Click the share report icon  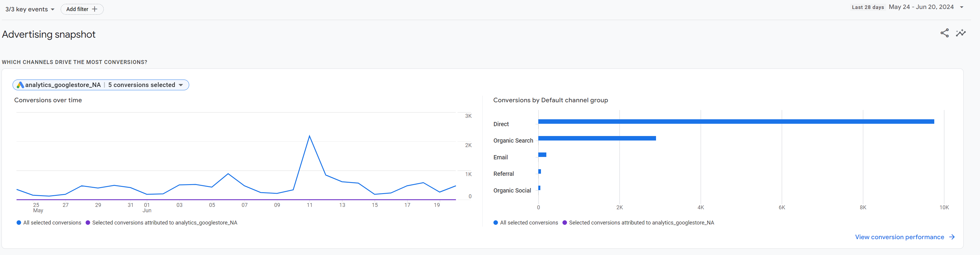point(944,33)
